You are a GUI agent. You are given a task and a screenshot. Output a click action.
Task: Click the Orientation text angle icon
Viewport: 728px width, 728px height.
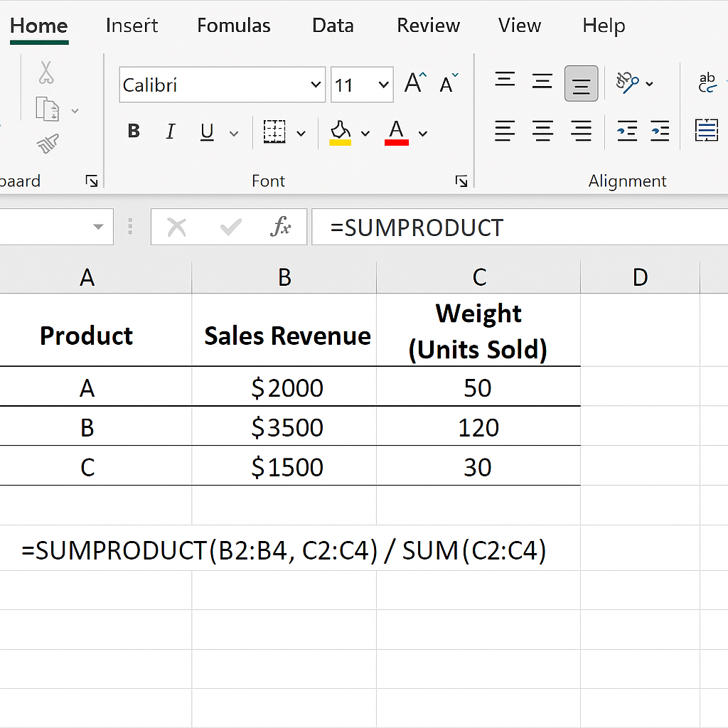tap(627, 82)
